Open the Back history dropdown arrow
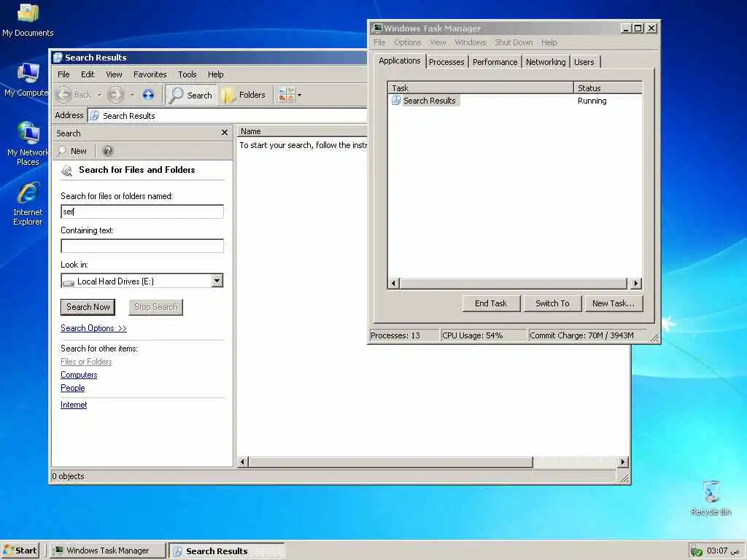 99,96
